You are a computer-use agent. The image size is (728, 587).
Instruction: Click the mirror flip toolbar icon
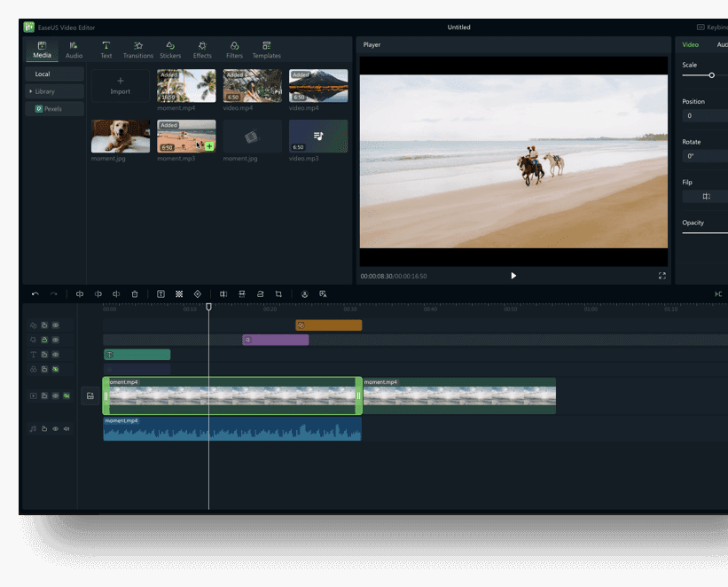[223, 294]
